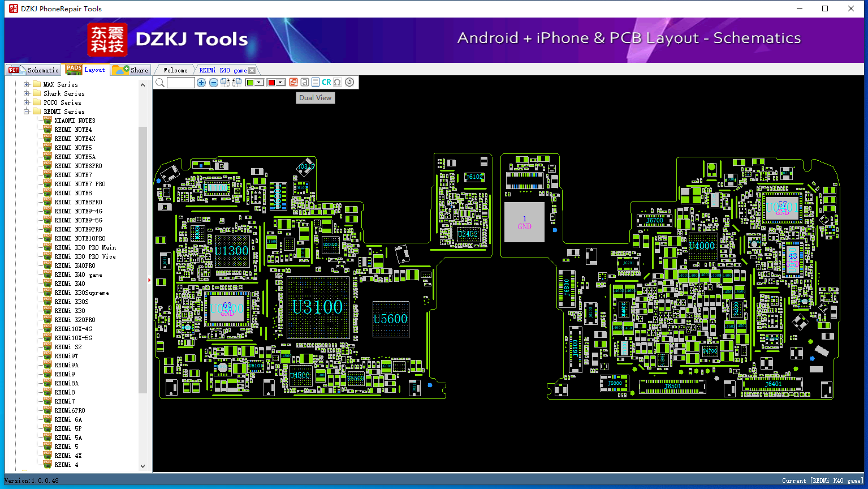Open the green color dropdown arrow
This screenshot has width=868, height=489.
(260, 83)
